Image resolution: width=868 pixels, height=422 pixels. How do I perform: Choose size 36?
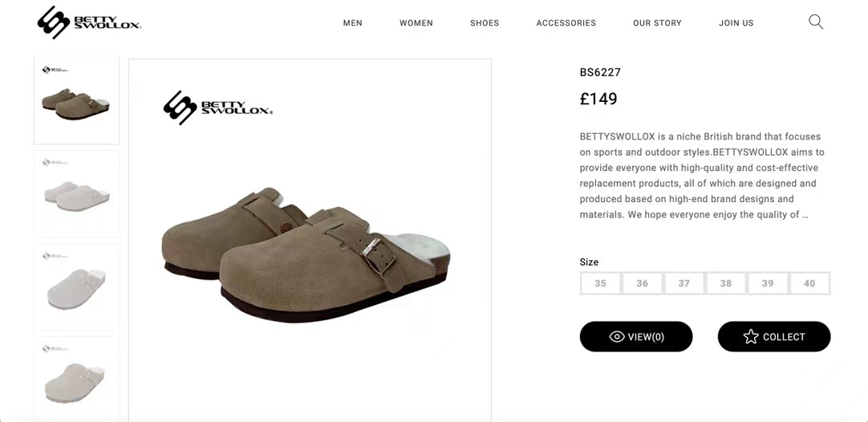click(643, 283)
